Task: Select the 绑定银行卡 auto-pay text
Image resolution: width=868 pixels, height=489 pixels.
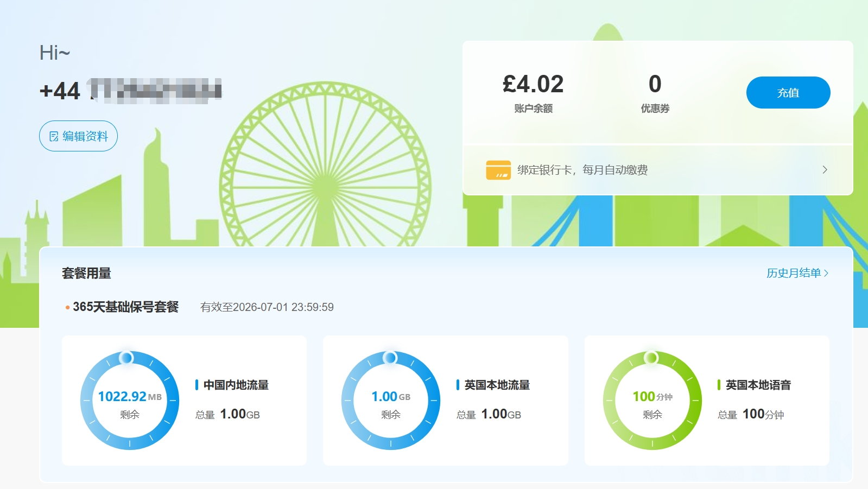Action: (x=582, y=170)
